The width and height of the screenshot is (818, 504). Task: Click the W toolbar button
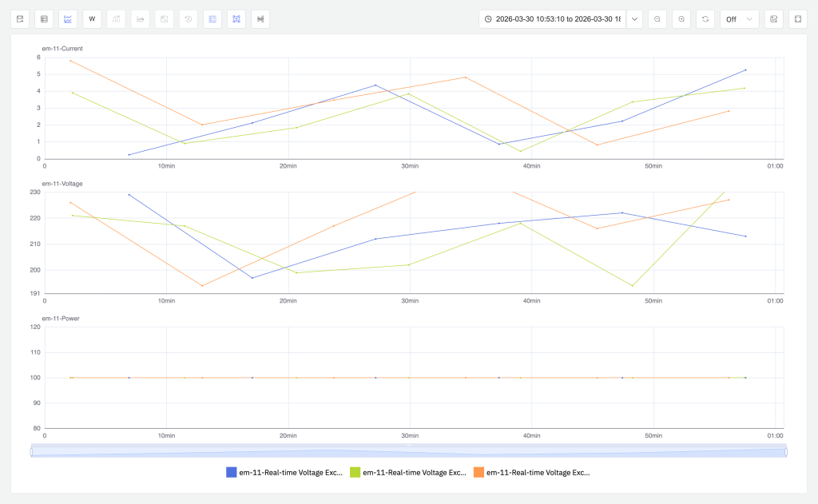tap(92, 19)
